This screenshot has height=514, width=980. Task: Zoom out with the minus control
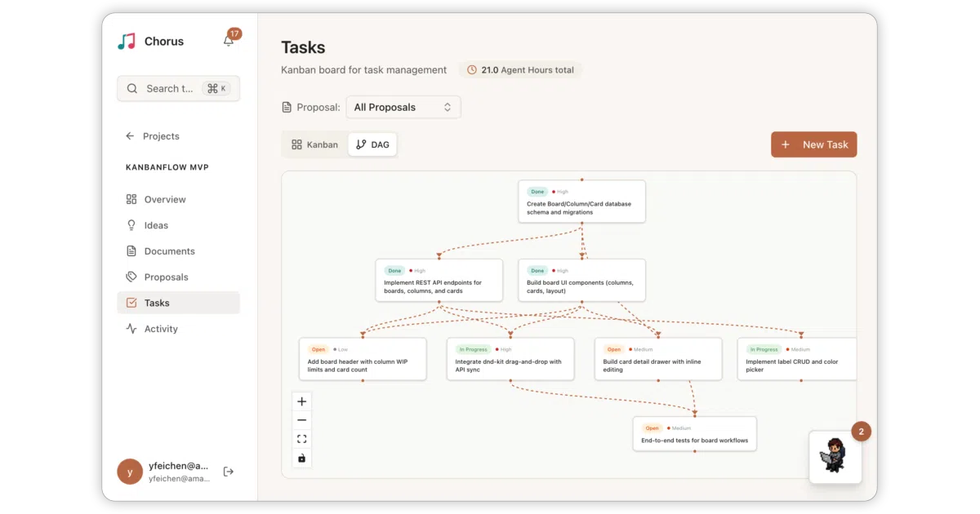point(301,420)
